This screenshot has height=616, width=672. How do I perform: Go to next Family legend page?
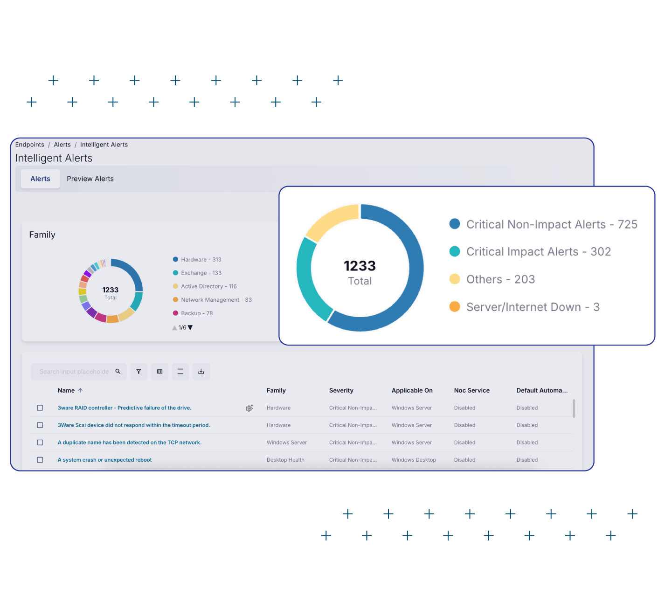click(190, 328)
